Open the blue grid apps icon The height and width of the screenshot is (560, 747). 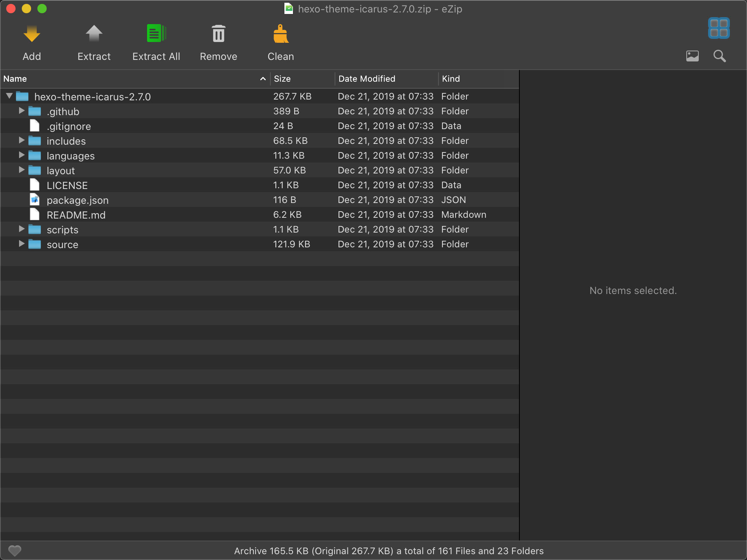pyautogui.click(x=719, y=28)
